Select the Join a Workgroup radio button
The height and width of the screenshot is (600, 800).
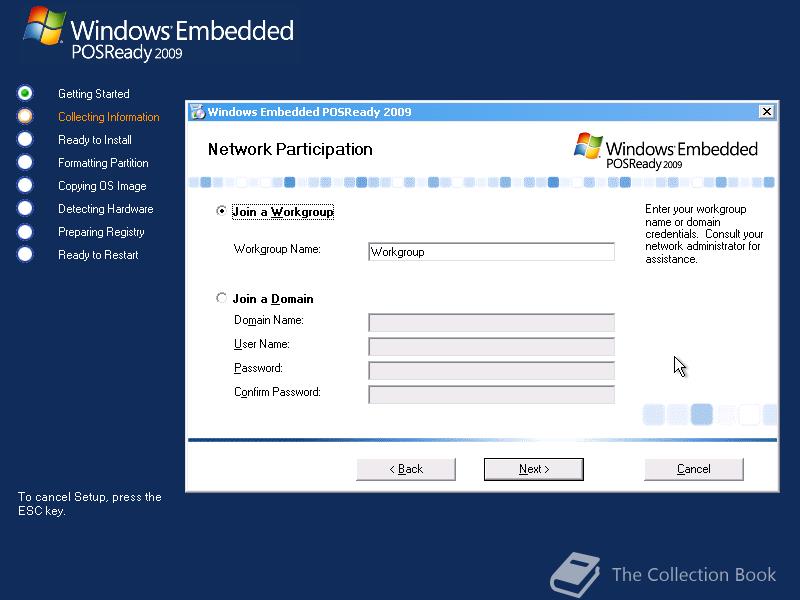point(221,211)
